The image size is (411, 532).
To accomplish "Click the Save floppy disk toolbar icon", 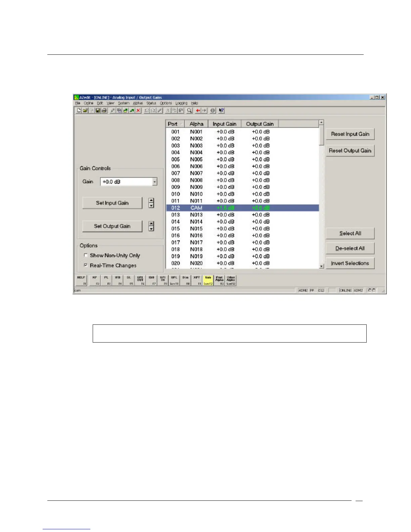I will [98, 110].
